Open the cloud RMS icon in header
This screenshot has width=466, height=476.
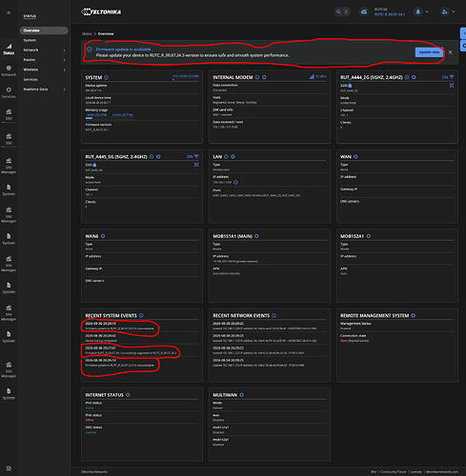pyautogui.click(x=364, y=12)
